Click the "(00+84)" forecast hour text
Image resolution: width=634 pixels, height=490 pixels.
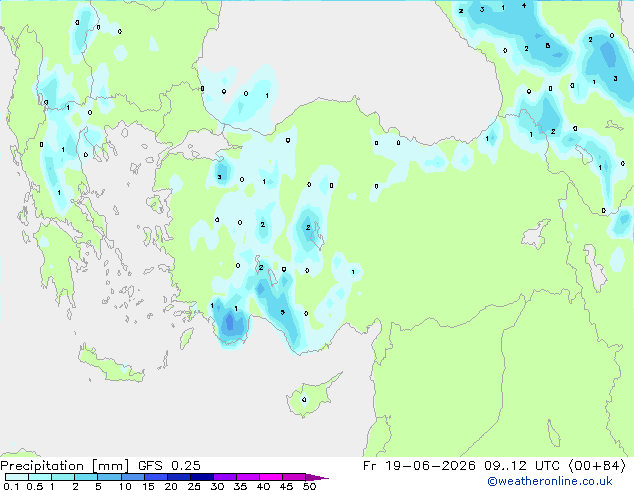(x=597, y=466)
